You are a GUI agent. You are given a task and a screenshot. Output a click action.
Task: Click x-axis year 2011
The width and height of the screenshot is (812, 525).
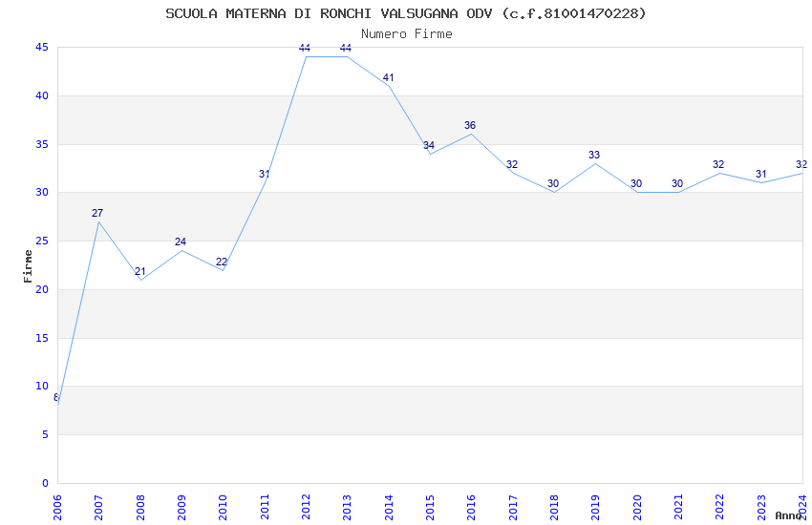click(x=265, y=508)
